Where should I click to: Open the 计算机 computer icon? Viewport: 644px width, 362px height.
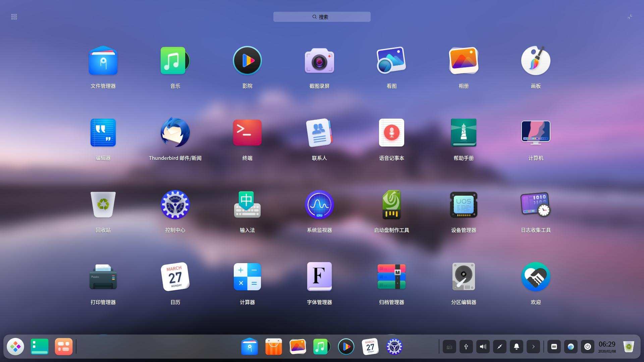point(536,133)
